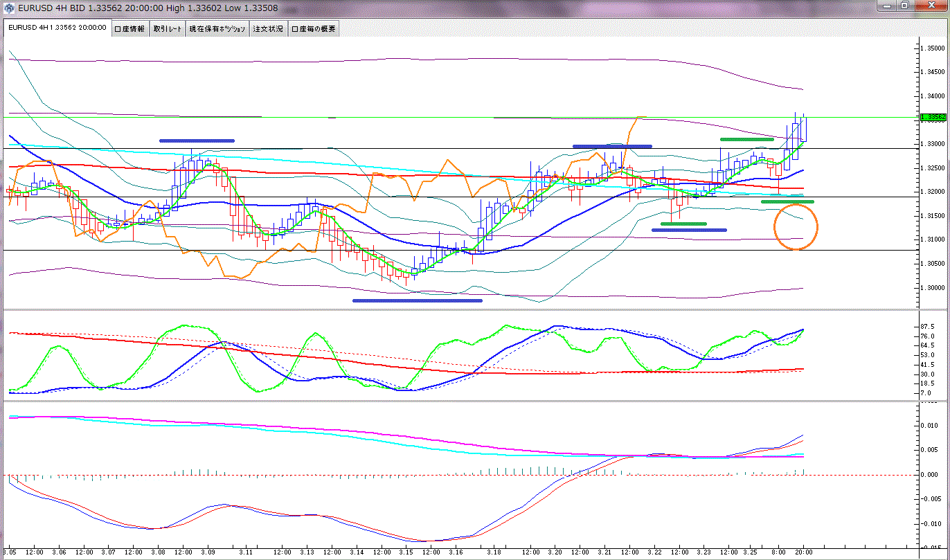Click the 1.32000 price axis label

[932, 192]
